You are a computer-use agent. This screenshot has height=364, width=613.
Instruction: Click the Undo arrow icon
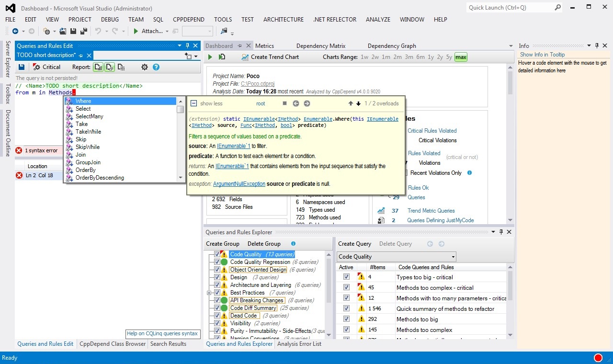[98, 31]
